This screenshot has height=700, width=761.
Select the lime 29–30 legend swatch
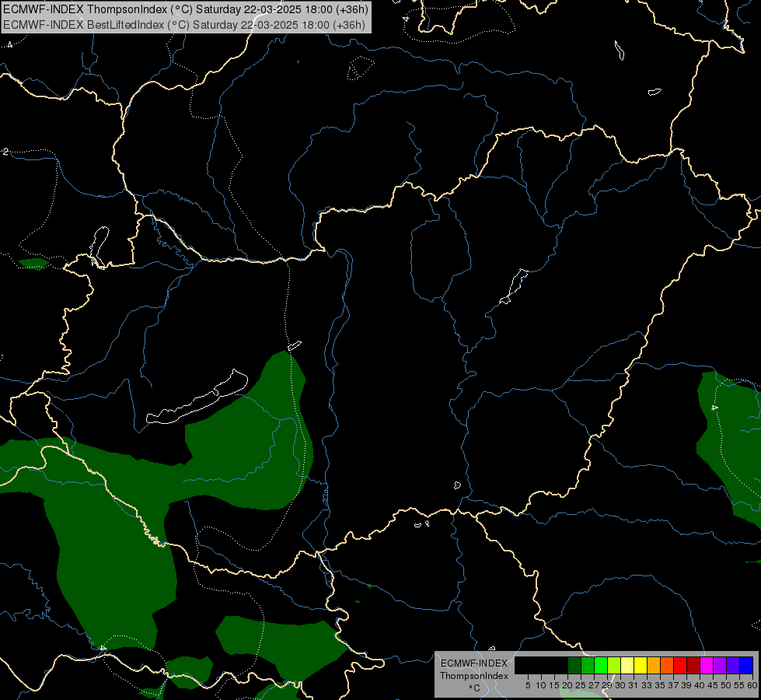coord(614,665)
